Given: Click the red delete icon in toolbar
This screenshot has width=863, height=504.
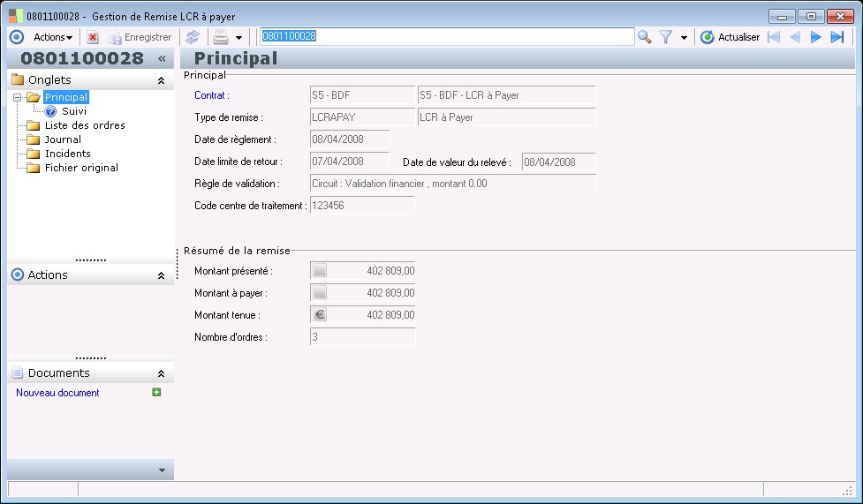Looking at the screenshot, I should (93, 37).
